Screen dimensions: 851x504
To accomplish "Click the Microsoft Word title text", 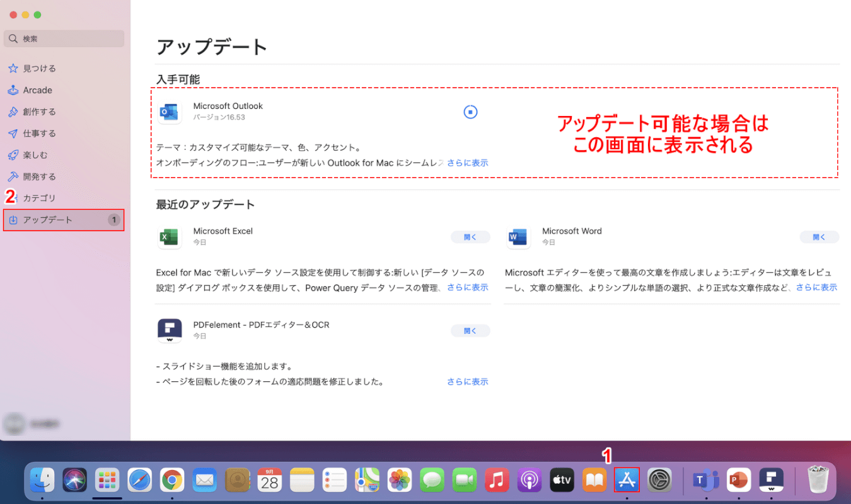I will pyautogui.click(x=572, y=231).
